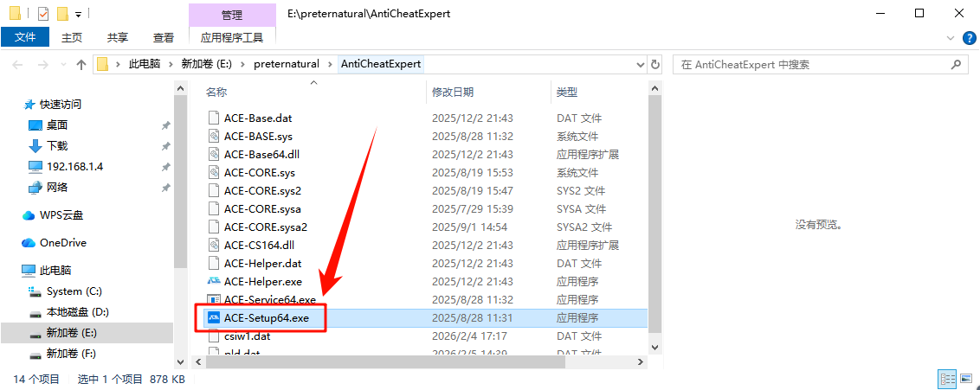Select the ACE-BASE.sys file icon
Screen dimensions: 980x390
coord(214,136)
